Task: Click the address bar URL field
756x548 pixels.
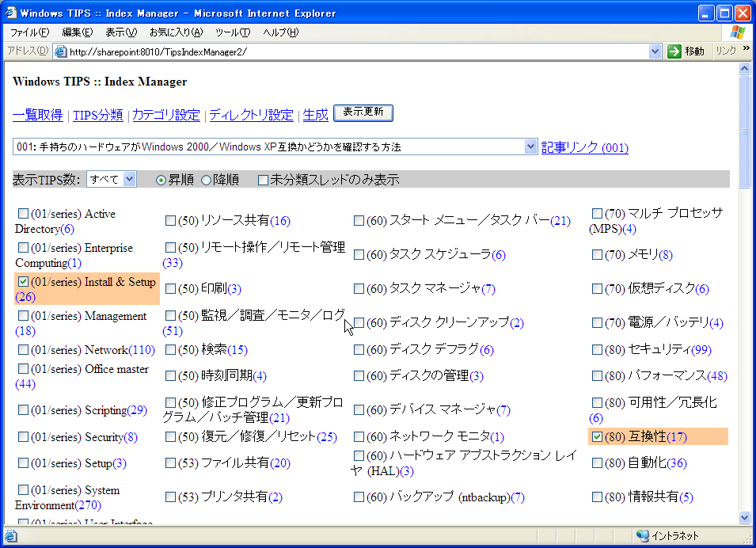Action: (x=358, y=51)
